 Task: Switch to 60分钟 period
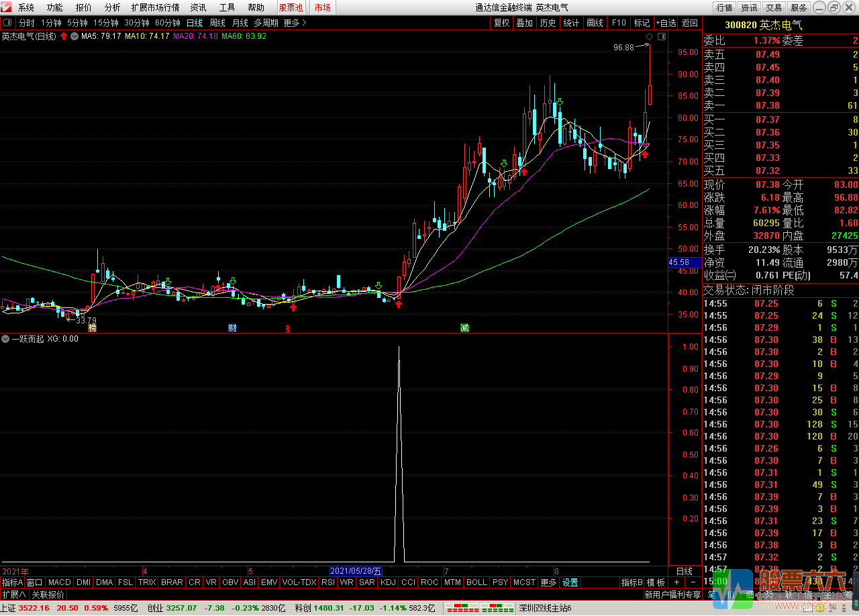pos(168,23)
